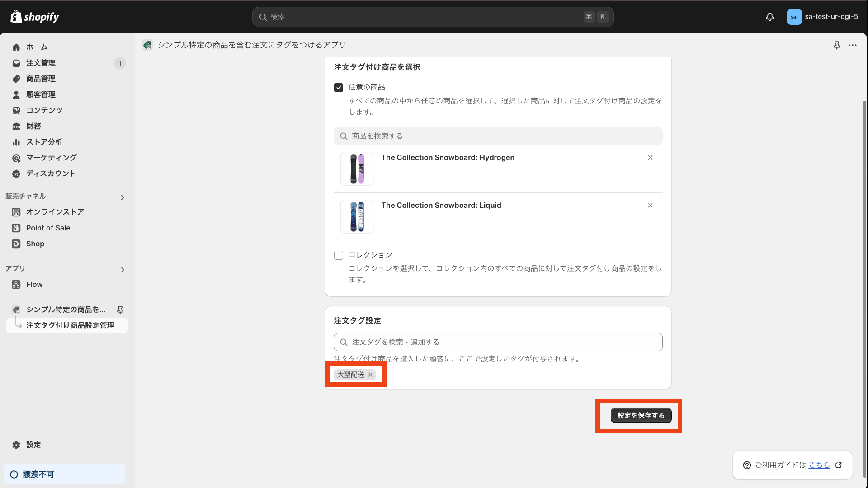Open the three-dot overflow menu
The width and height of the screenshot is (868, 488).
click(854, 45)
